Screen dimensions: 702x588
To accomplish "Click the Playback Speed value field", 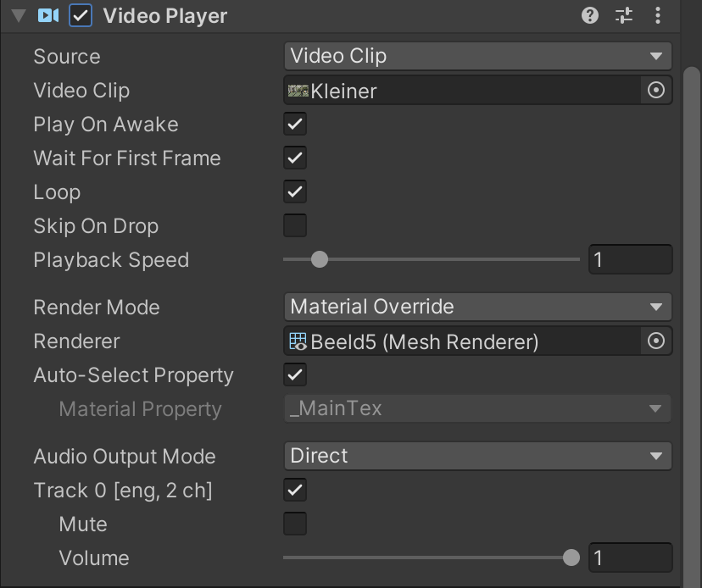I will click(630, 259).
